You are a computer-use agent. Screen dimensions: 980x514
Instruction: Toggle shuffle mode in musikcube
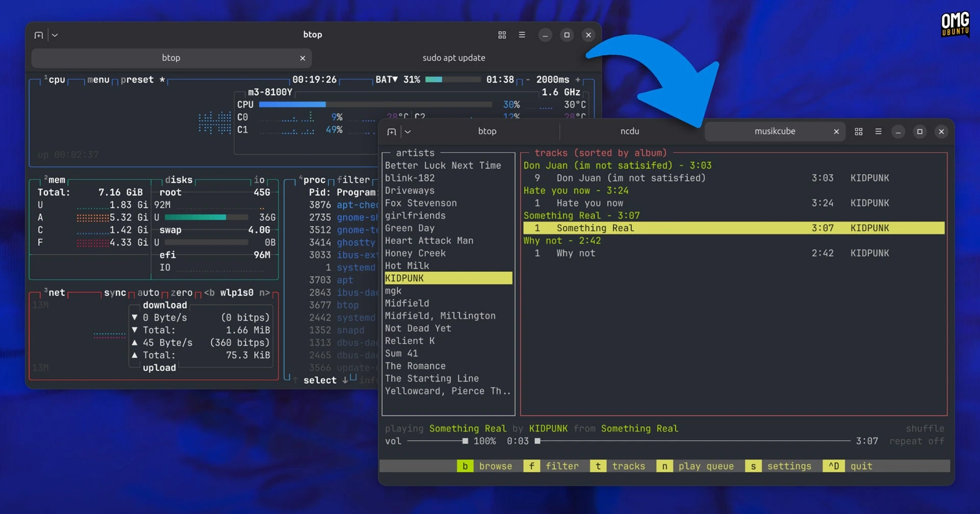click(924, 428)
